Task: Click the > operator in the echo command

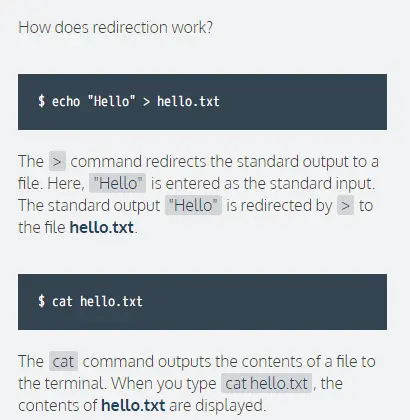Action: coord(146,102)
